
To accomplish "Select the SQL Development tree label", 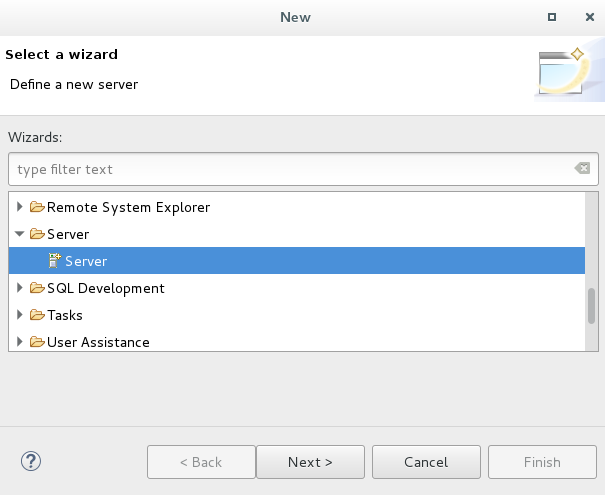I will click(x=106, y=288).
